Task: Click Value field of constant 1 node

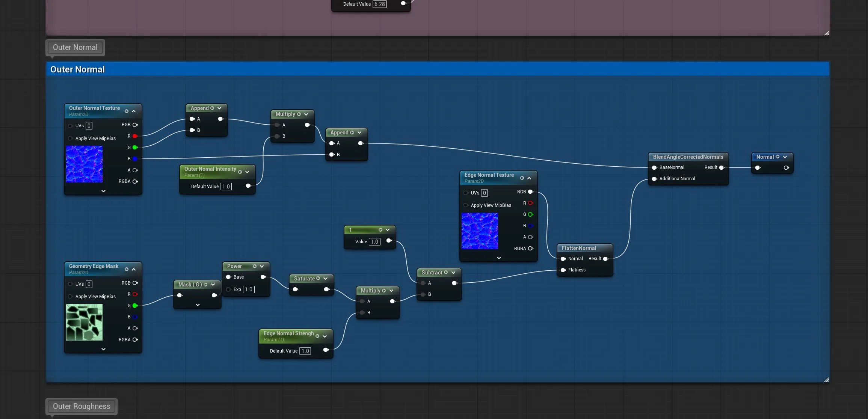Action: (x=374, y=242)
